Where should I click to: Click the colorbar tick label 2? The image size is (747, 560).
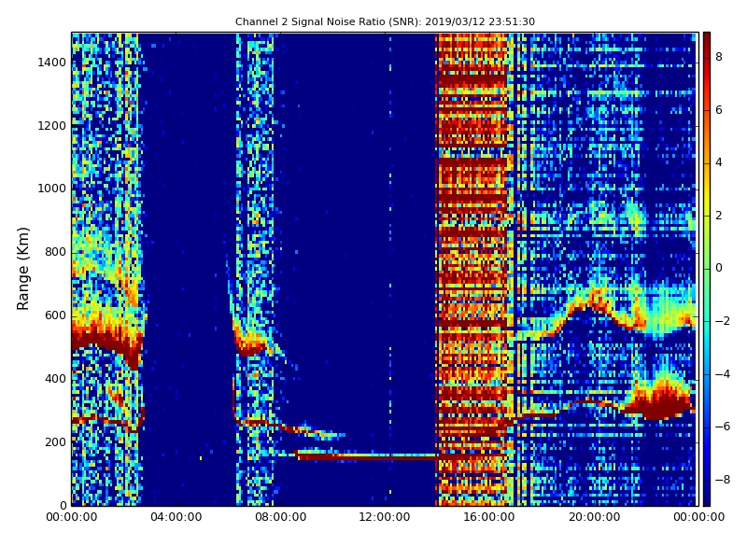(x=719, y=216)
